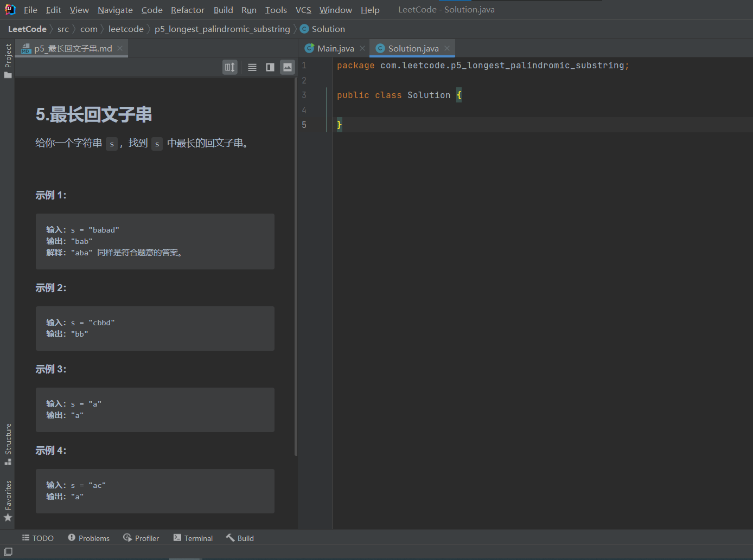The image size is (753, 560).
Task: Click the '示例 4:' heading in preview
Action: 51,450
